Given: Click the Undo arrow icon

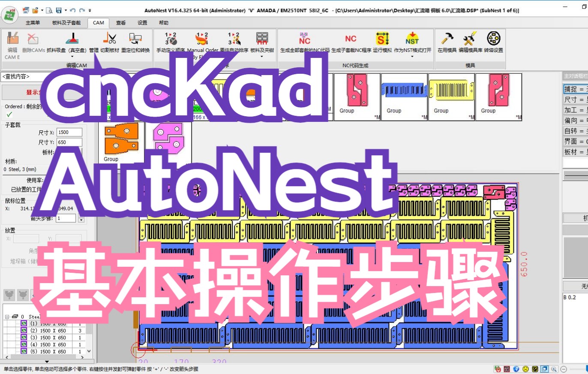Looking at the screenshot, I should coord(72,9).
